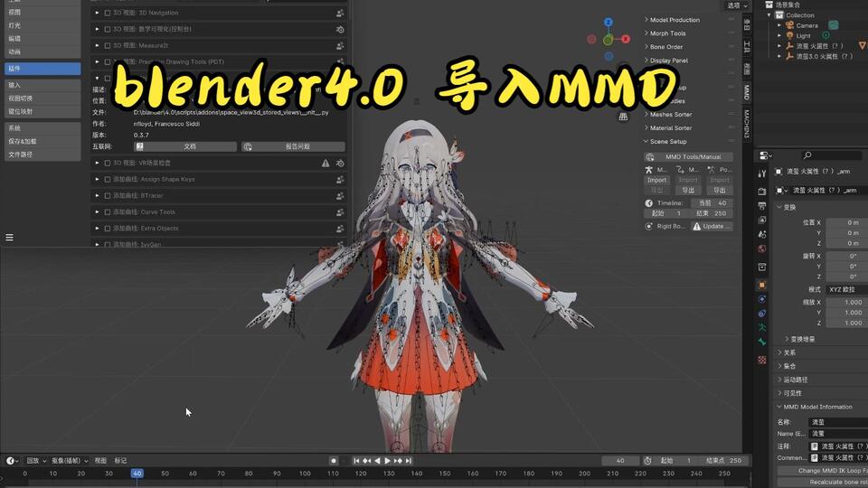Click the animation auto-keying record dot

(334, 460)
